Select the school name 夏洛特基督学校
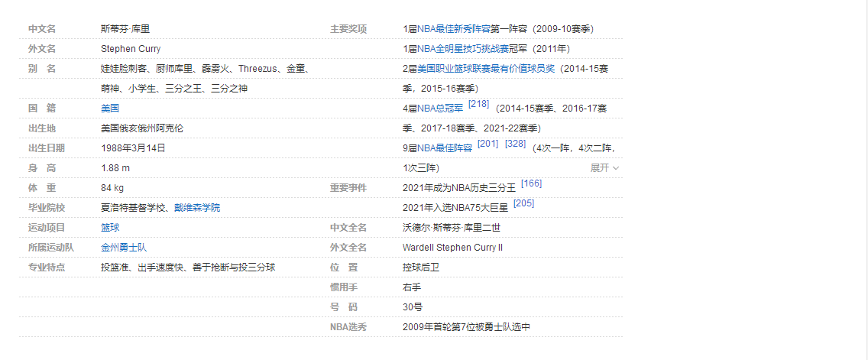Image resolution: width=868 pixels, height=360 pixels. click(x=133, y=208)
